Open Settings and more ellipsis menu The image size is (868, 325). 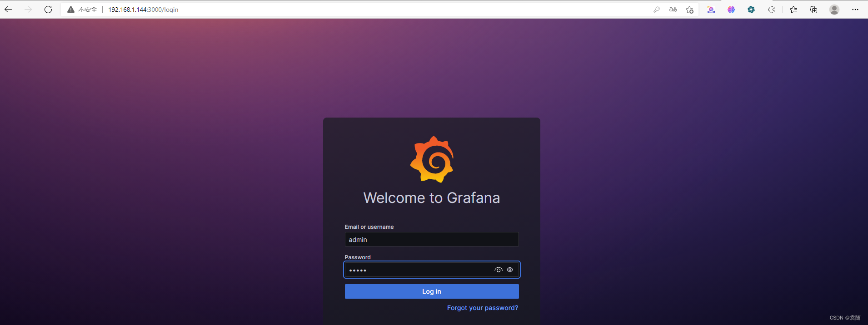(855, 10)
